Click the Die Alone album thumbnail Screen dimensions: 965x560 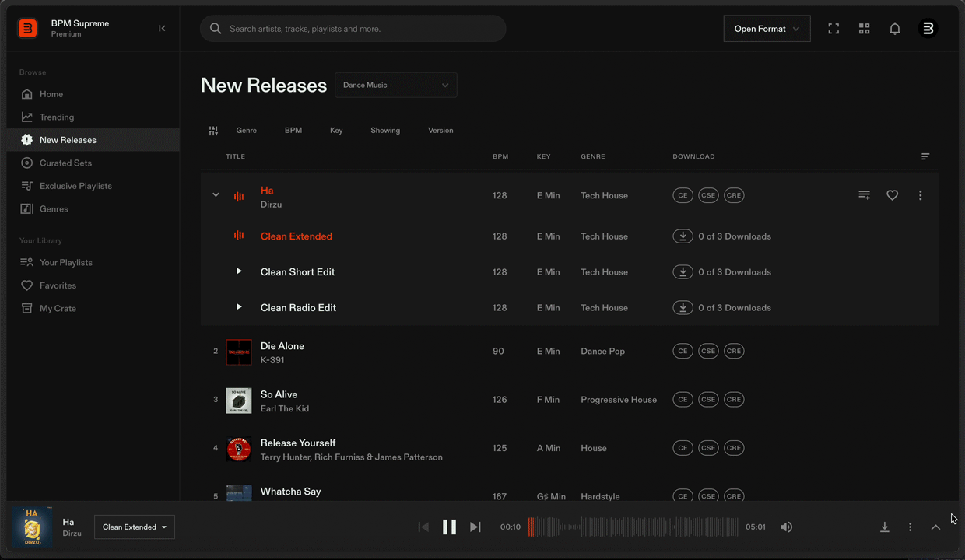point(239,352)
